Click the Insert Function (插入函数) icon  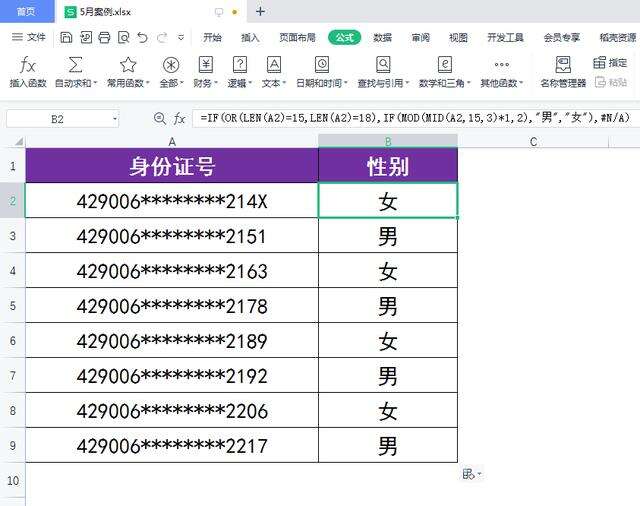click(x=28, y=65)
